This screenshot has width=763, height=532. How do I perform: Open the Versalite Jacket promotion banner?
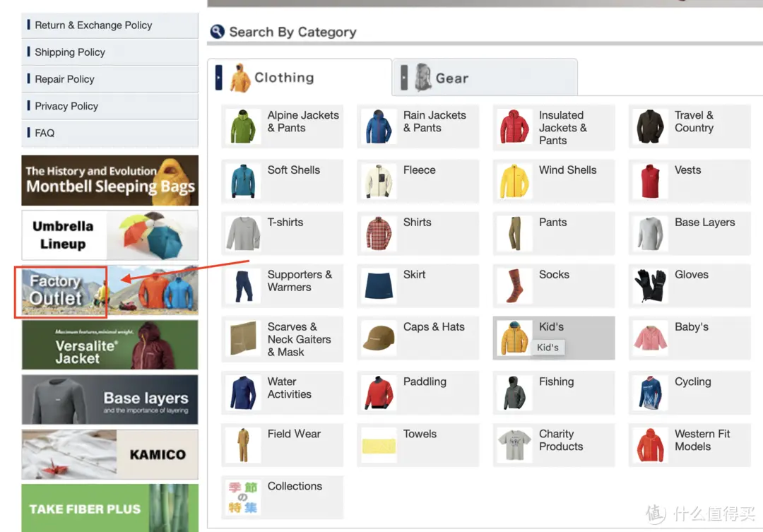110,345
